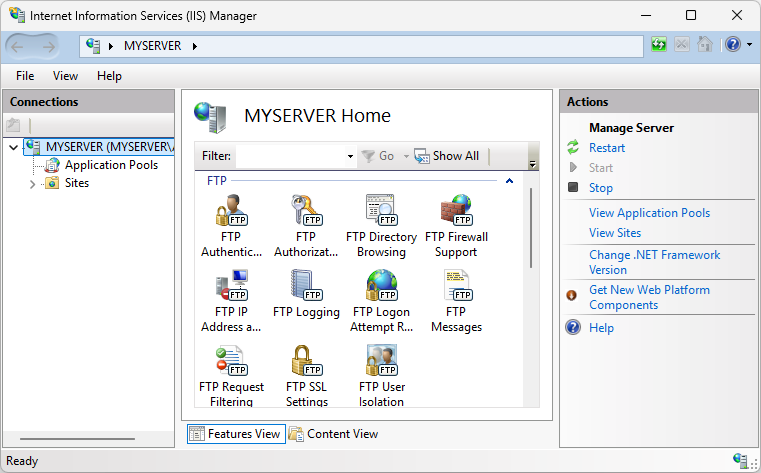
Task: Open FTP Authentication feature icon
Action: click(230, 212)
